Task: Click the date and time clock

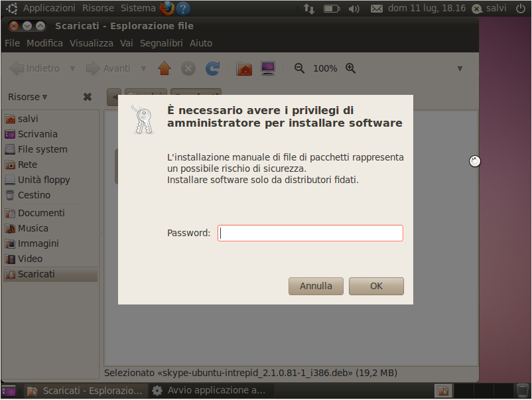Action: click(x=427, y=8)
